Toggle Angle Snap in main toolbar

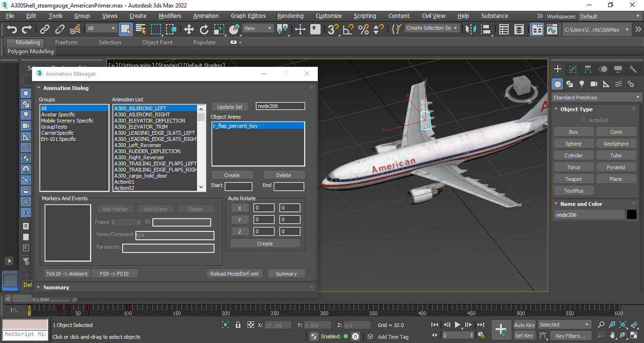348,29
